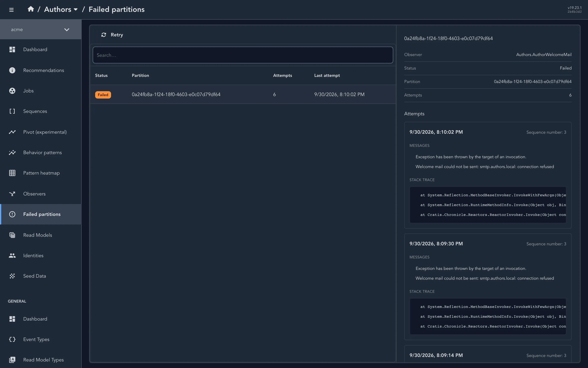Click the Failed partitions alert icon
The width and height of the screenshot is (588, 368).
click(12, 214)
